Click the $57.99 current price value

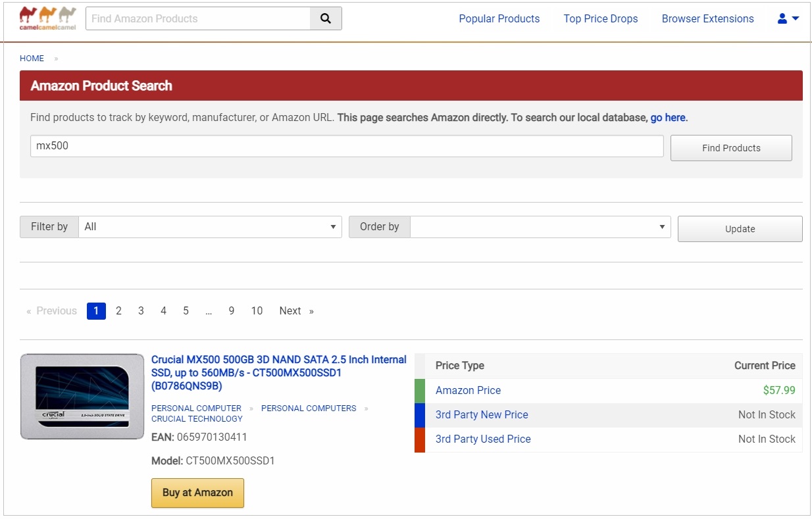pos(779,390)
